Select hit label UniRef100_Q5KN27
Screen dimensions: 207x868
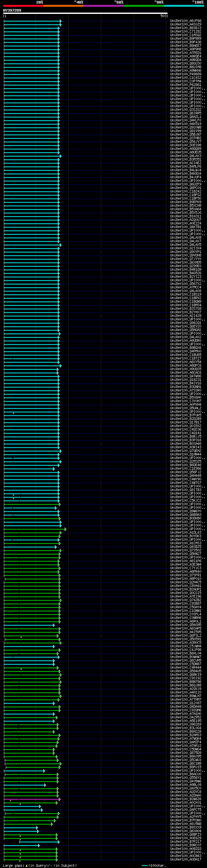[x=186, y=554]
